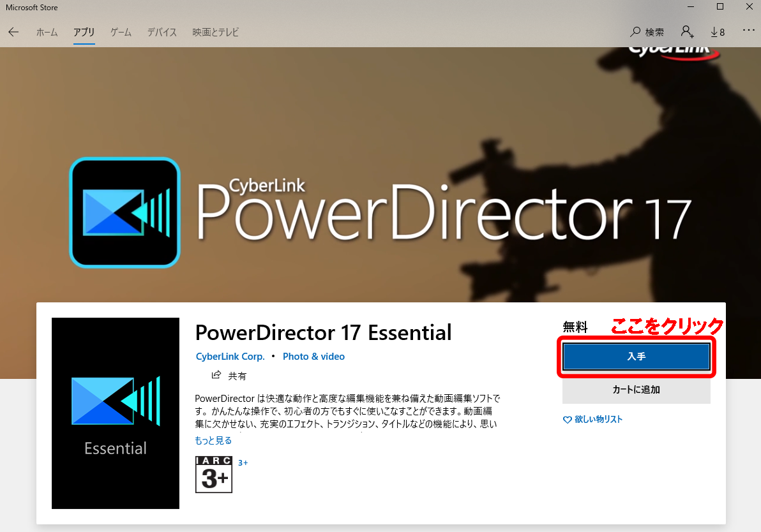Click the 共有 share icon
761x532 pixels.
tap(217, 376)
